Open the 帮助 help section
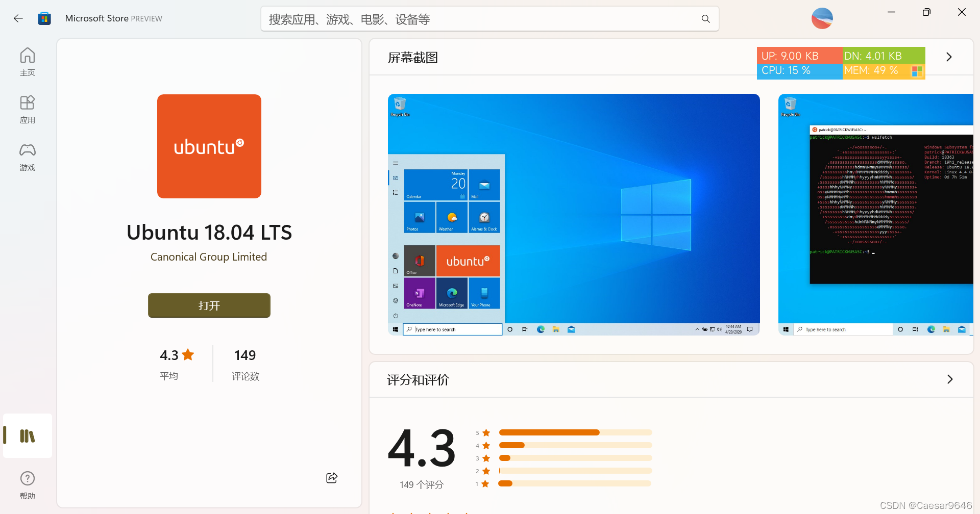This screenshot has height=514, width=980. point(27,484)
